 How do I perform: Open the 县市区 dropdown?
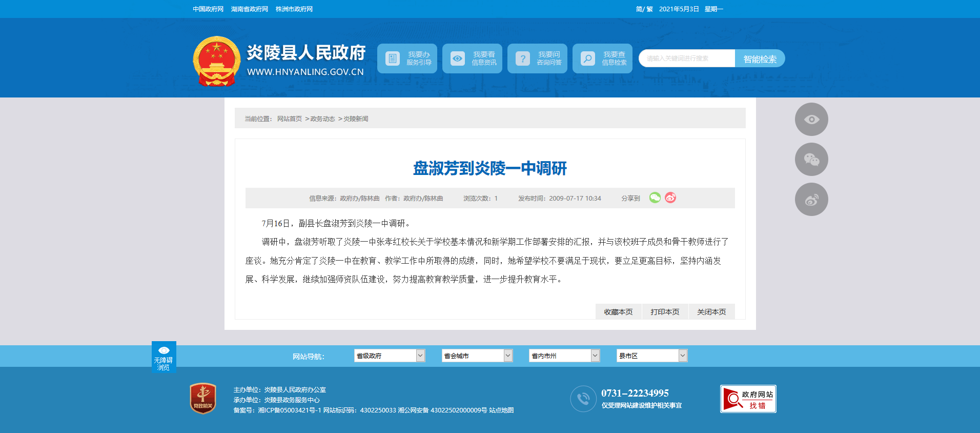click(x=651, y=356)
